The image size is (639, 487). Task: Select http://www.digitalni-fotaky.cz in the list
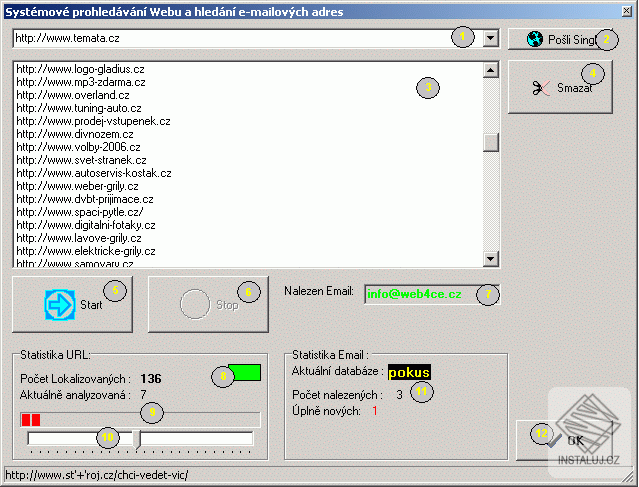[x=86, y=225]
